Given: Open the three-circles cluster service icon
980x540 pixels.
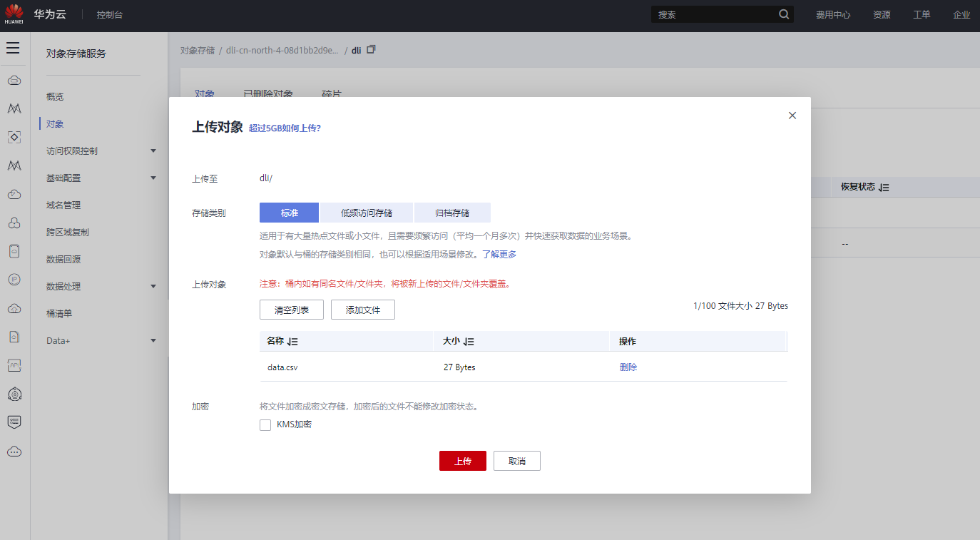Looking at the screenshot, I should pyautogui.click(x=14, y=223).
